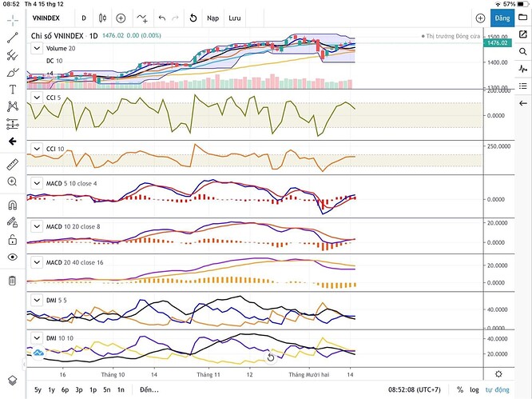The width and height of the screenshot is (532, 399).
Task: Select the brush drawing tool
Action: pos(13,72)
